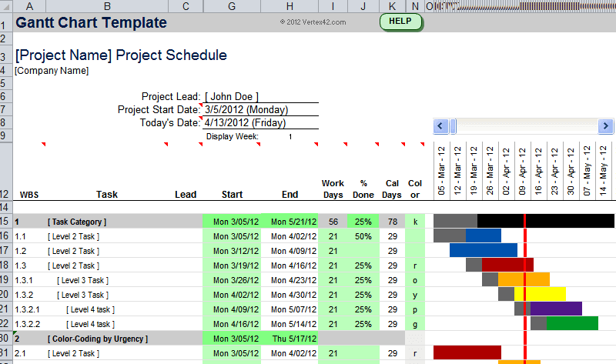This screenshot has height=364, width=616.
Task: Select row 15 header
Action: click(6, 222)
